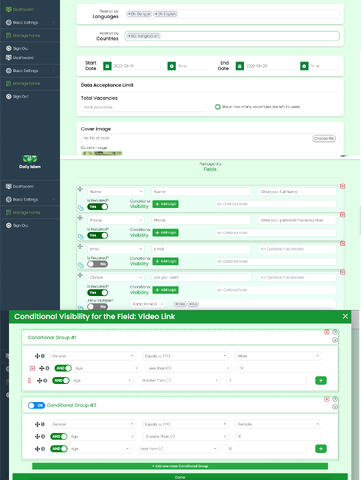
Task: Toggle Allow Multiple for Choice field
Action: [98, 306]
